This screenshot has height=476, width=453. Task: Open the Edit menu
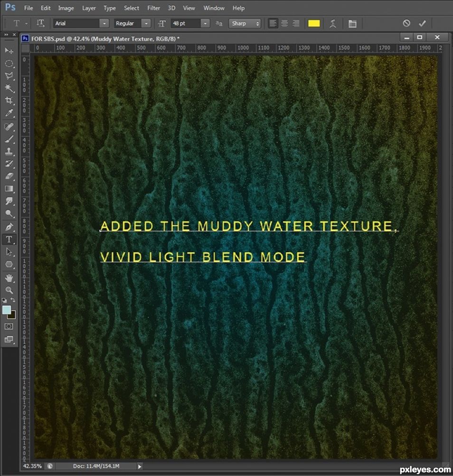46,8
